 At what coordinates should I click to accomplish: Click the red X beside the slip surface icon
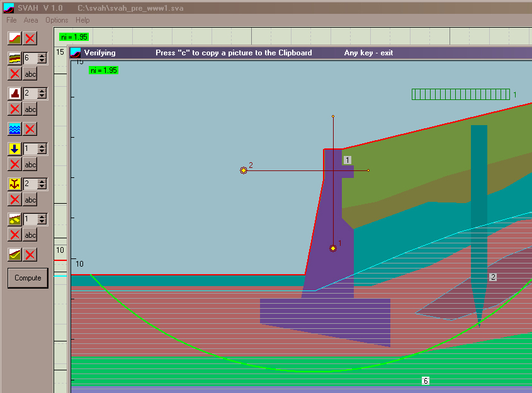(30, 255)
